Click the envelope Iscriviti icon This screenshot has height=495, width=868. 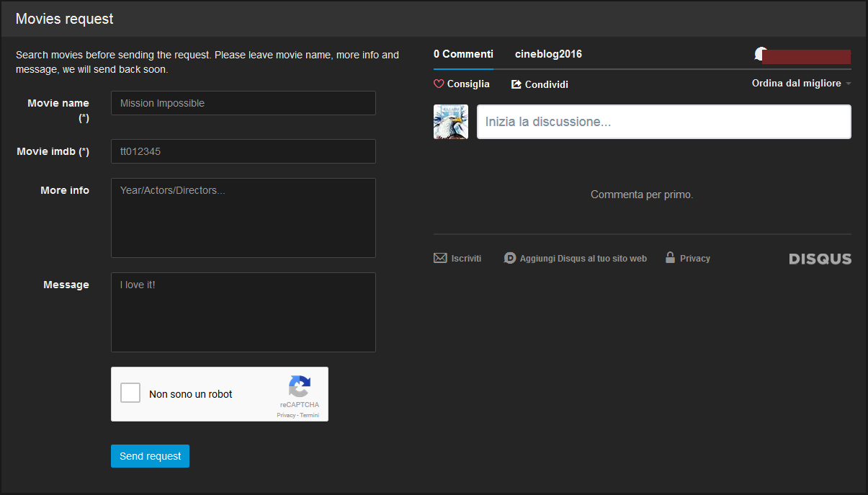click(x=440, y=258)
